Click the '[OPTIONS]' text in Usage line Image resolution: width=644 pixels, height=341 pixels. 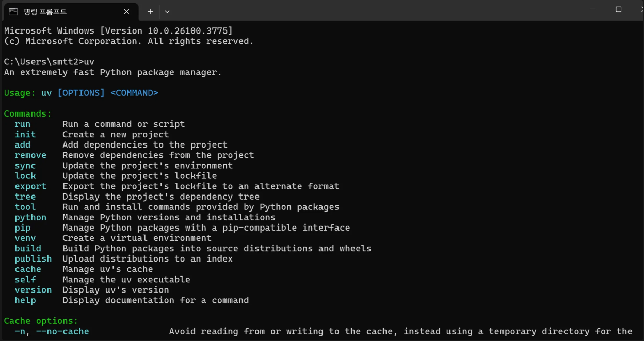[81, 93]
